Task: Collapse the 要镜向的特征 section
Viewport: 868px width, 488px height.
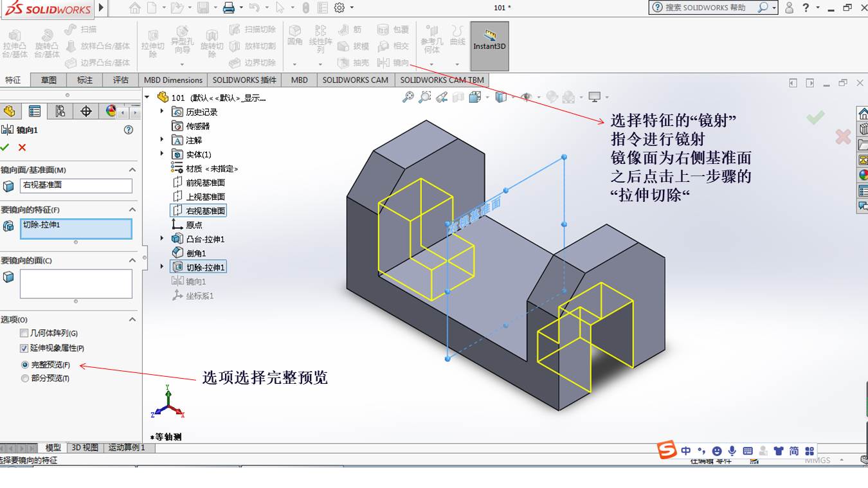Action: (132, 210)
